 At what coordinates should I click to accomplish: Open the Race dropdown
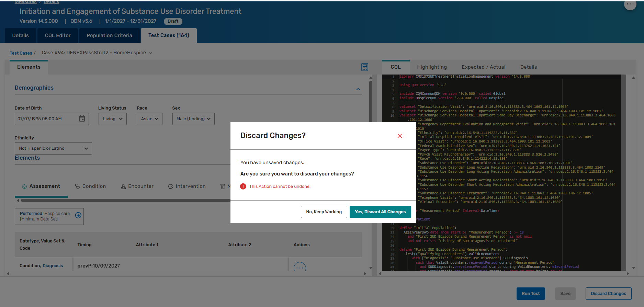click(x=149, y=119)
